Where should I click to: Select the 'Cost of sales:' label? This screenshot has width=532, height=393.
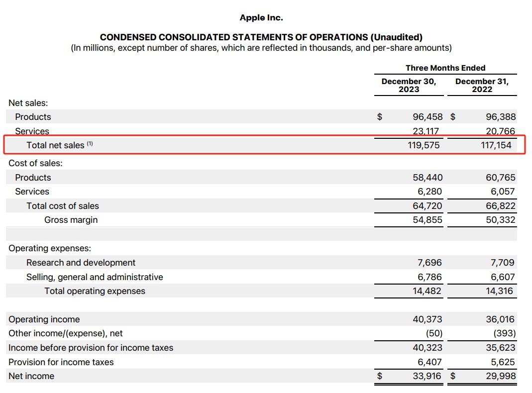(36, 163)
